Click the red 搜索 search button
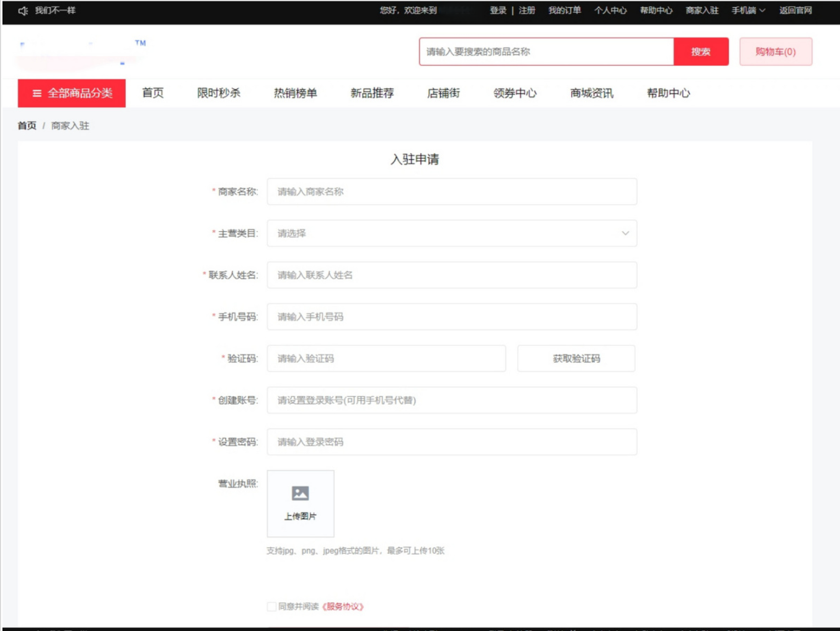The height and width of the screenshot is (631, 840). pos(701,51)
